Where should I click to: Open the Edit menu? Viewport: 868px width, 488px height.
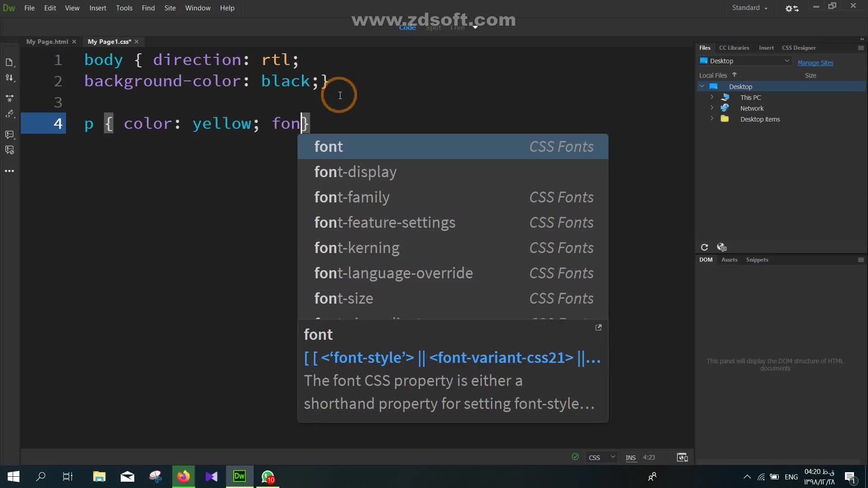(50, 8)
